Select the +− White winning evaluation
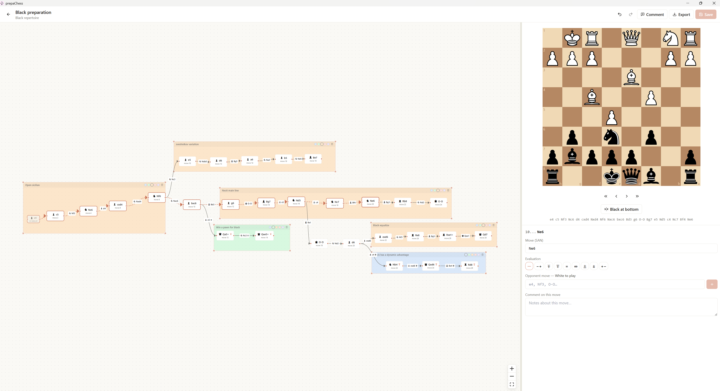This screenshot has width=720, height=391. coord(603,266)
